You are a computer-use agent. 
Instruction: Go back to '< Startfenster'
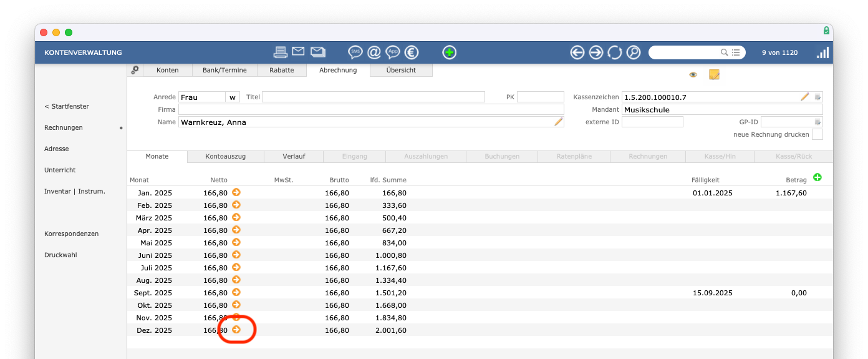click(67, 106)
